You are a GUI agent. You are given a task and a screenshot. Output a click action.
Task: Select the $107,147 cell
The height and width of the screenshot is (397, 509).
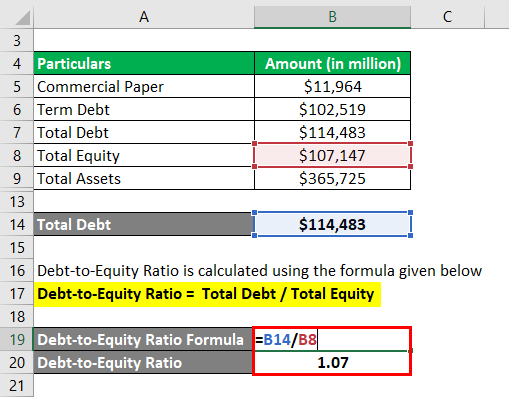332,156
